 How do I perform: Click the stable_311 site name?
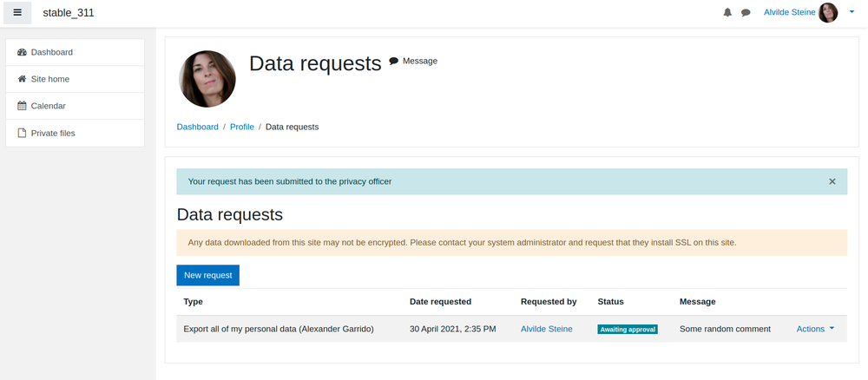point(69,13)
